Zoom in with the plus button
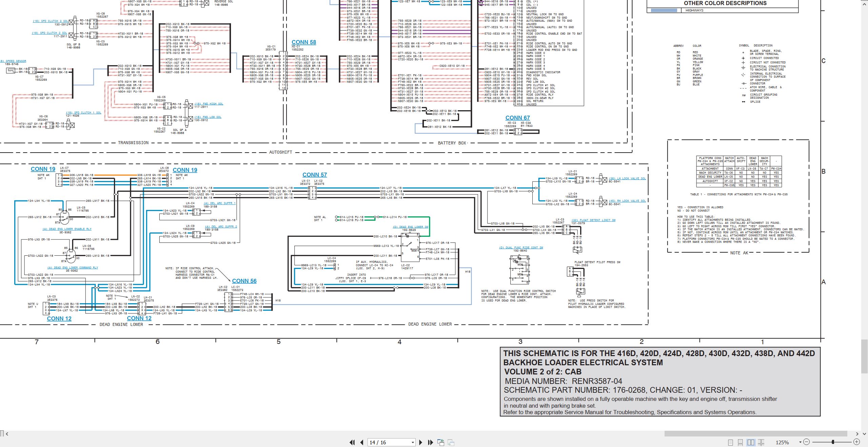Viewport: 868px width, 447px height. click(857, 442)
